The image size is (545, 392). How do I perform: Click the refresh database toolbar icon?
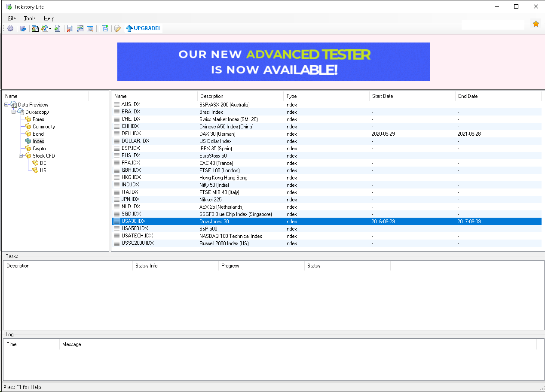pos(23,28)
